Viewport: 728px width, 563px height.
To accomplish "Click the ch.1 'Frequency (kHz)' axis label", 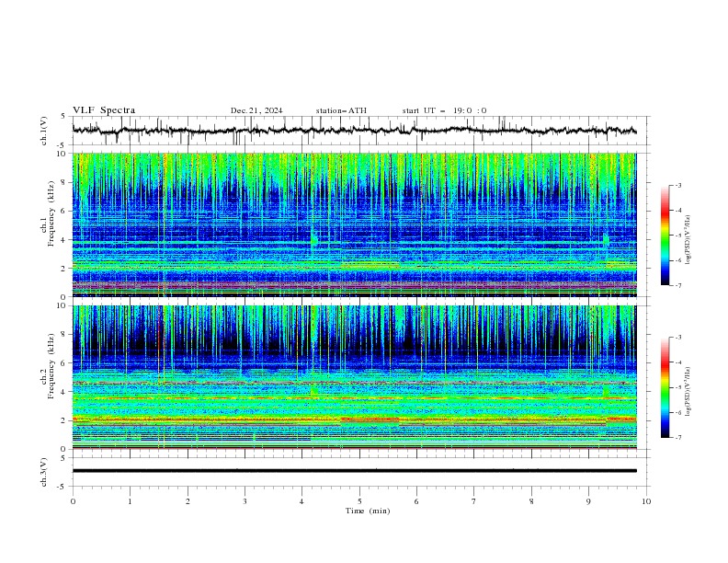I will (x=51, y=213).
